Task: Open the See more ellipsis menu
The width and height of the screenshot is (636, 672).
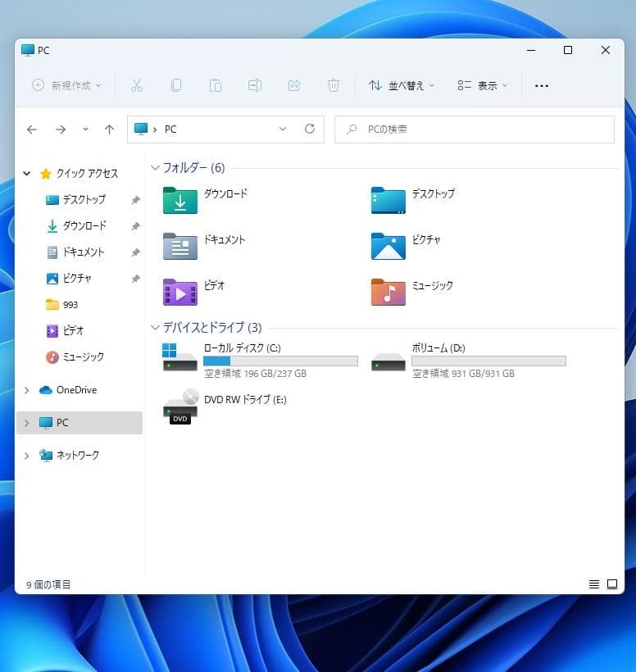Action: pos(541,85)
